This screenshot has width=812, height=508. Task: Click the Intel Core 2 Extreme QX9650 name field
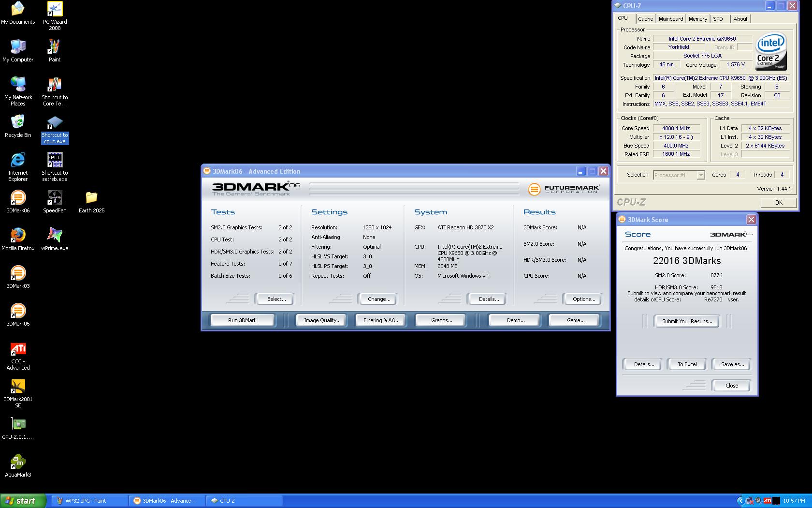[x=702, y=39]
